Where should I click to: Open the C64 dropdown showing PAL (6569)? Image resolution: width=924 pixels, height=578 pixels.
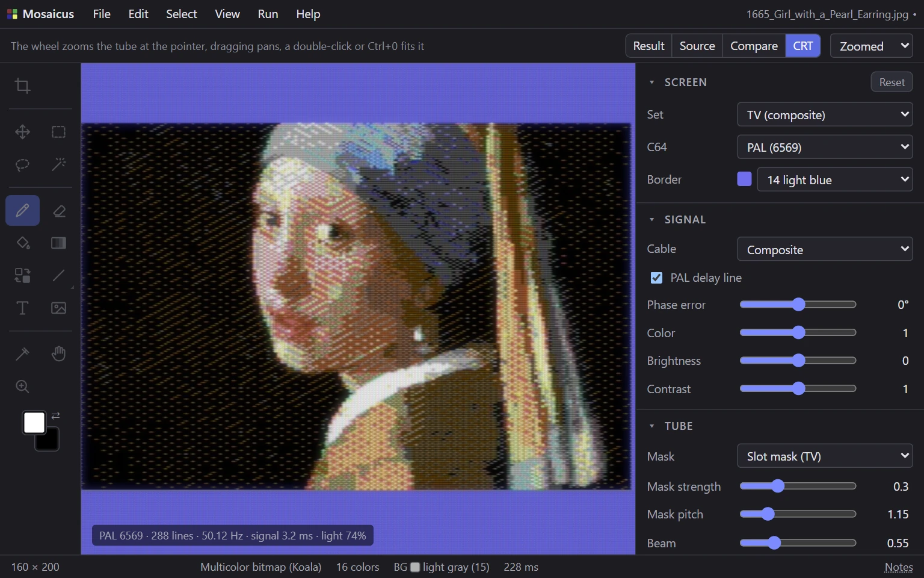(x=825, y=147)
